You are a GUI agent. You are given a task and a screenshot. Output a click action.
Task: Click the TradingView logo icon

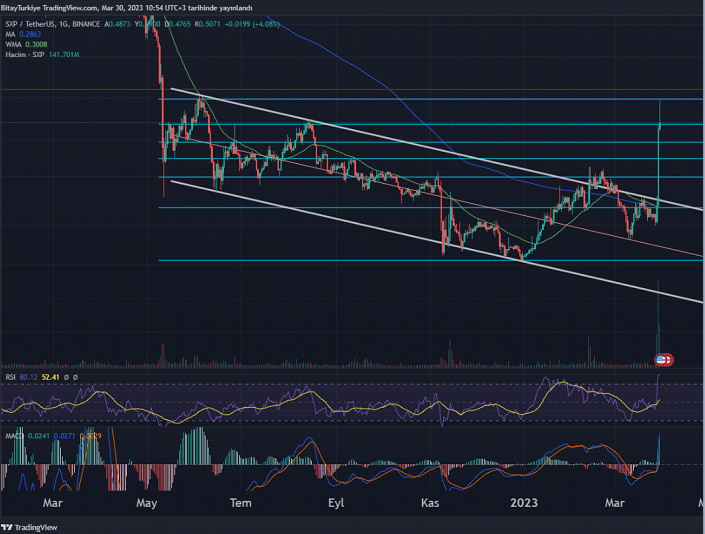coord(7,527)
